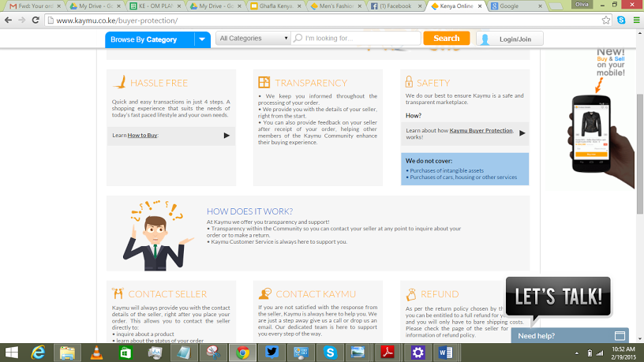Click the Contact Kaymu headset icon

click(x=265, y=293)
